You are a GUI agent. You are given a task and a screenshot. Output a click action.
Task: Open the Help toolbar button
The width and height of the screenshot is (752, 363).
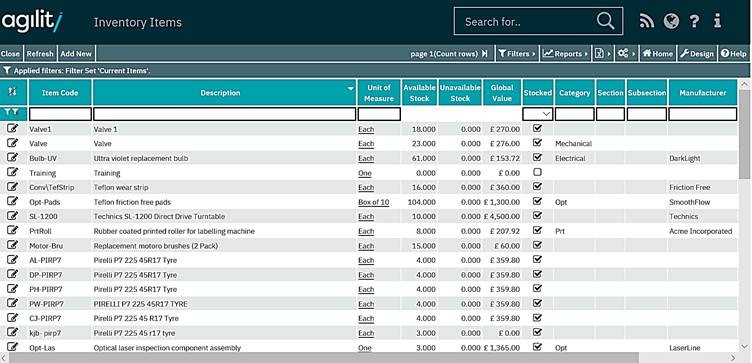[x=734, y=54]
